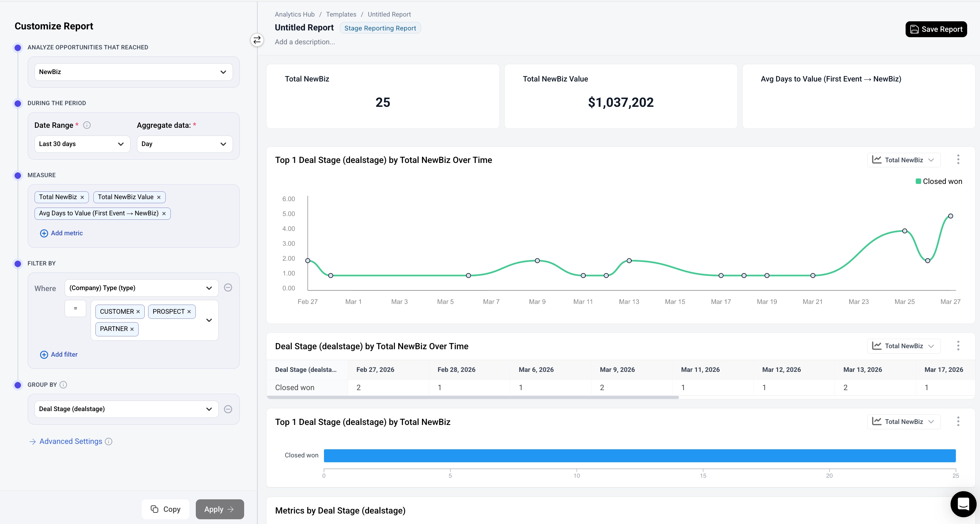Remove the Total NewBiz Value metric chip
This screenshot has height=524, width=980.
tap(159, 197)
